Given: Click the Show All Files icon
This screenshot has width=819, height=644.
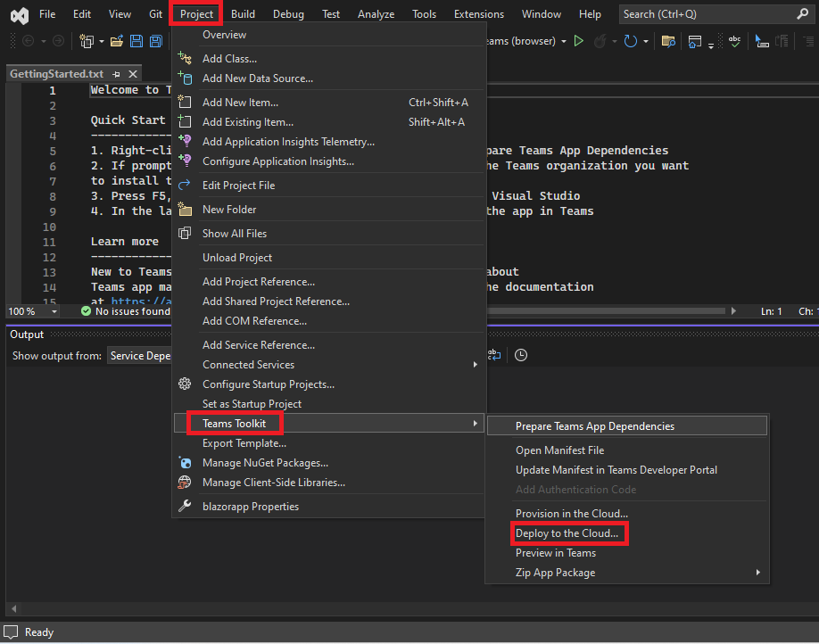Looking at the screenshot, I should coord(185,233).
